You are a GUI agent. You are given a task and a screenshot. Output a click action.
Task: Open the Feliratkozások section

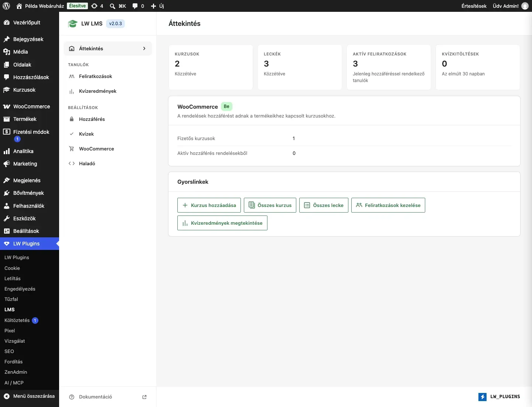pyautogui.click(x=108, y=76)
